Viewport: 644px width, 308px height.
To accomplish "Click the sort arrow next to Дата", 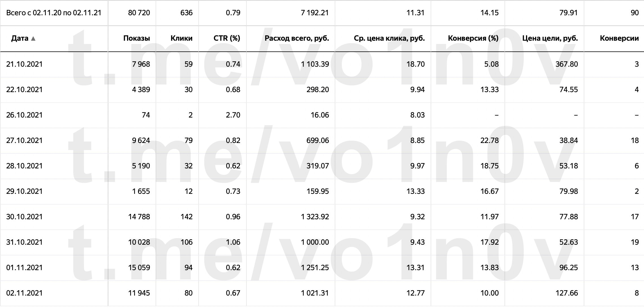I will tap(33, 39).
